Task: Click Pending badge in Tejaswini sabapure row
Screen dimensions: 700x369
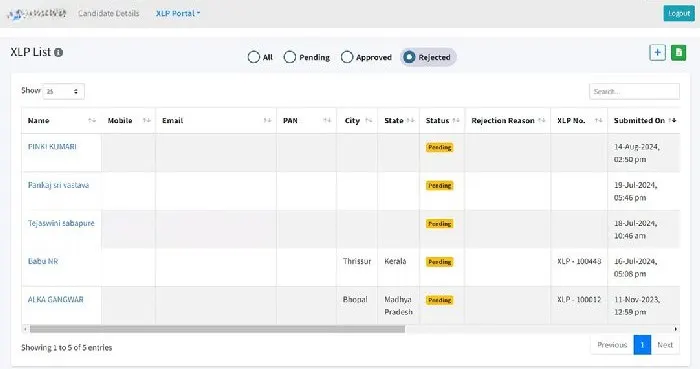Action: click(440, 224)
